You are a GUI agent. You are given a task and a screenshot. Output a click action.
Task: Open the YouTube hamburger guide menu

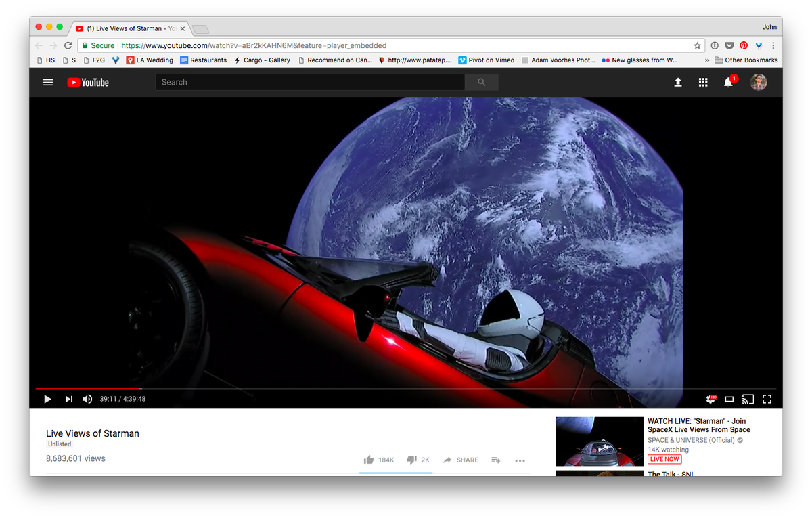point(48,82)
